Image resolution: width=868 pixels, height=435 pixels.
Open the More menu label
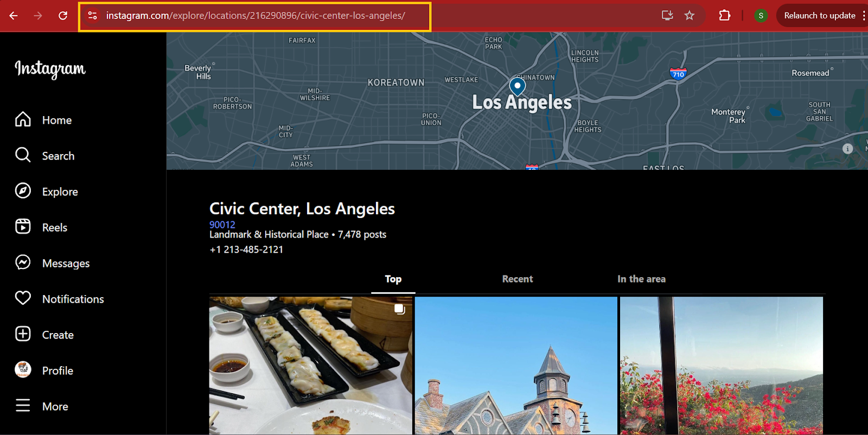coord(55,407)
